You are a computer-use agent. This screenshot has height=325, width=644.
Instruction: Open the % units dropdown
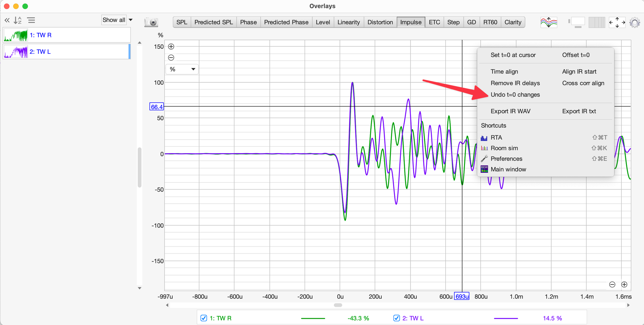pos(182,69)
